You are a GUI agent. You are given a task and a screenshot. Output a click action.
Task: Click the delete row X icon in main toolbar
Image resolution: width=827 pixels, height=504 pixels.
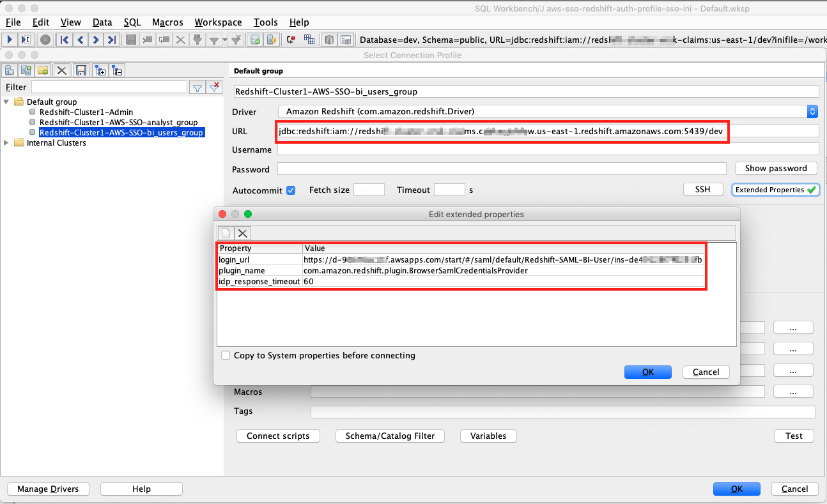pyautogui.click(x=181, y=40)
